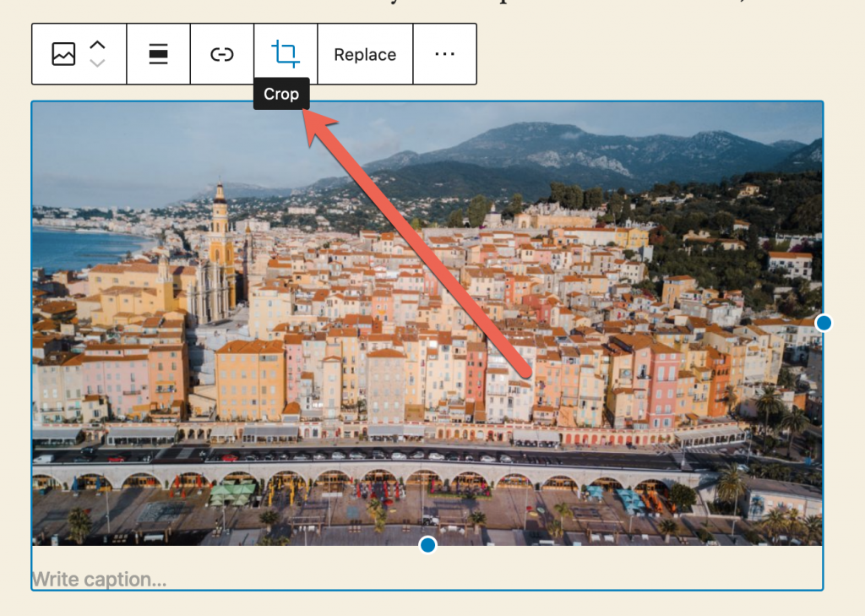Open the three-dot block options menu
The width and height of the screenshot is (865, 616).
pos(444,54)
